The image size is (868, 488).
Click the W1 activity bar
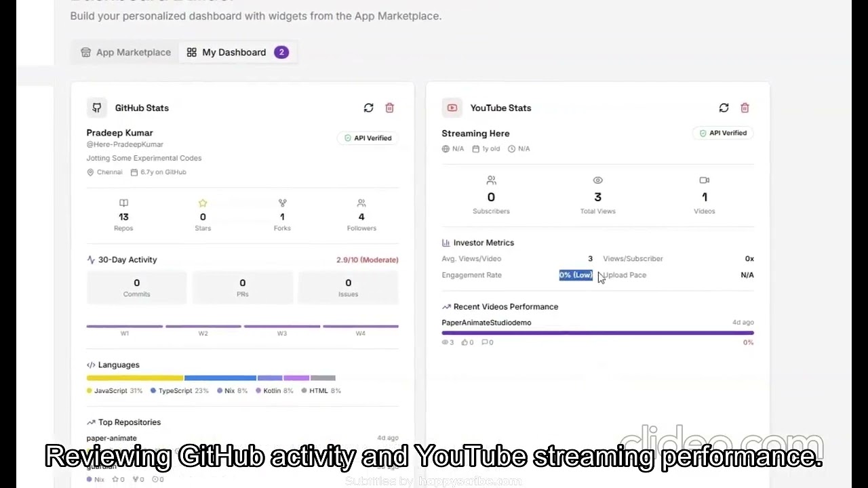125,327
